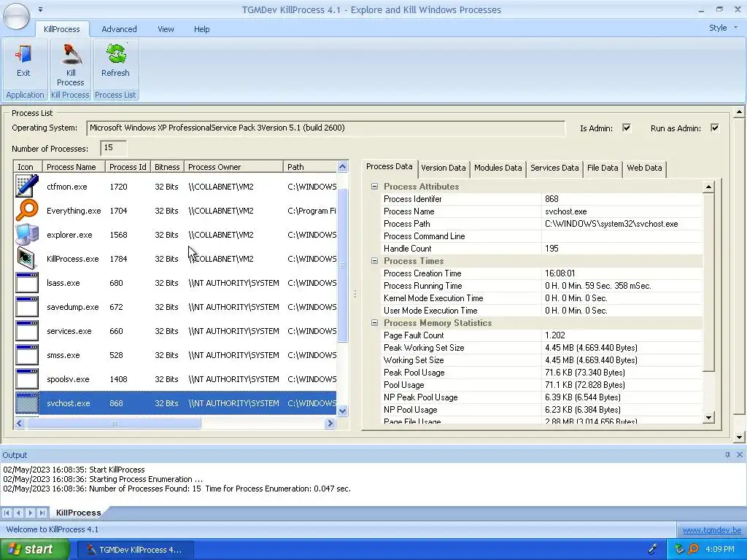Toggle the Is Admin checkbox
747x560 pixels.
[x=627, y=128]
